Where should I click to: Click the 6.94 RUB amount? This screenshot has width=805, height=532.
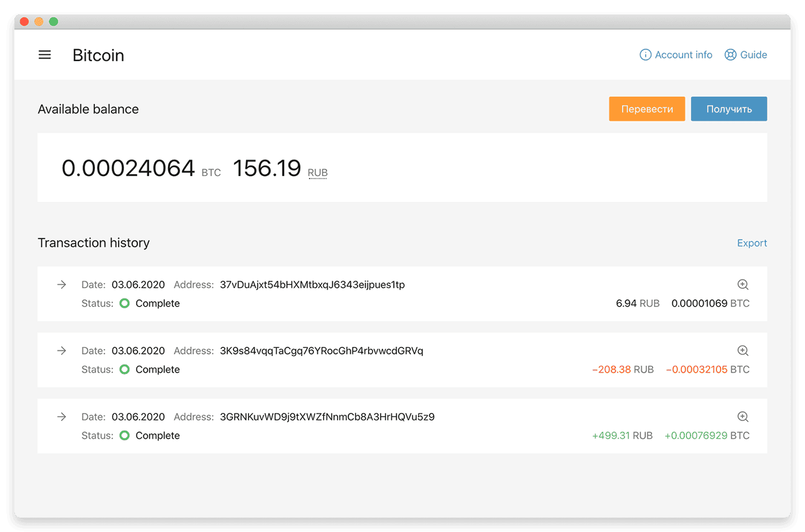click(x=638, y=303)
